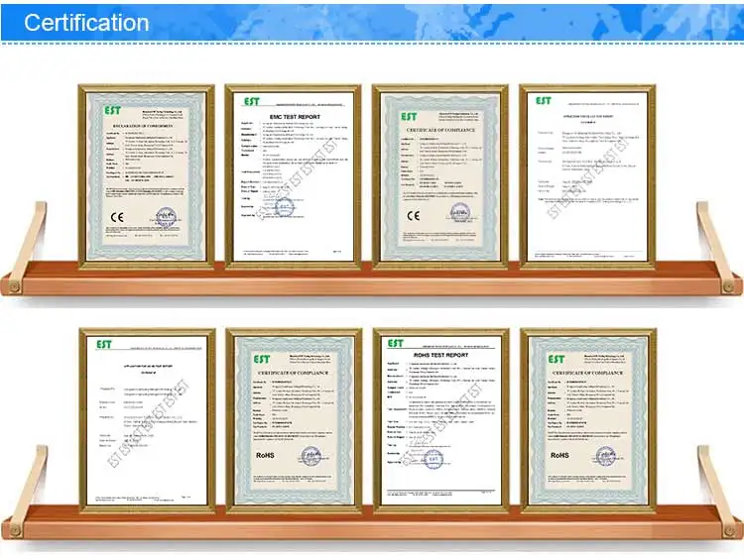Click the Certification heading text
The height and width of the screenshot is (560, 744).
tap(86, 22)
